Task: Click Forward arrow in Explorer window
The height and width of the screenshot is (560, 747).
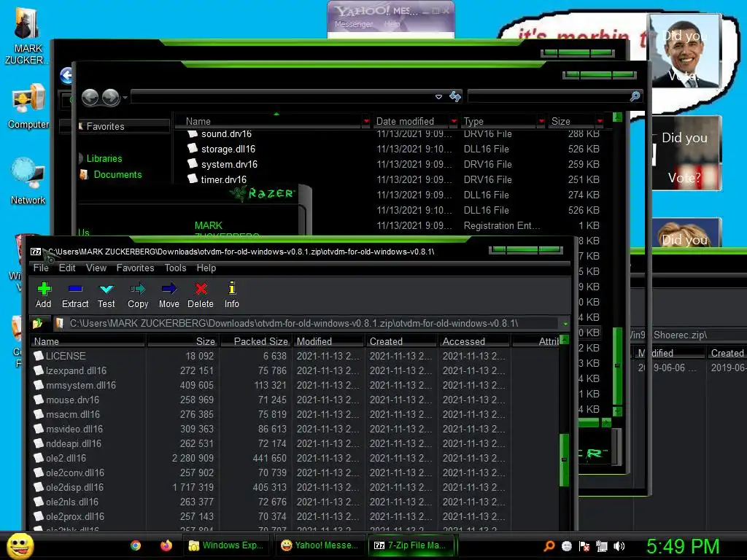Action: click(x=111, y=97)
